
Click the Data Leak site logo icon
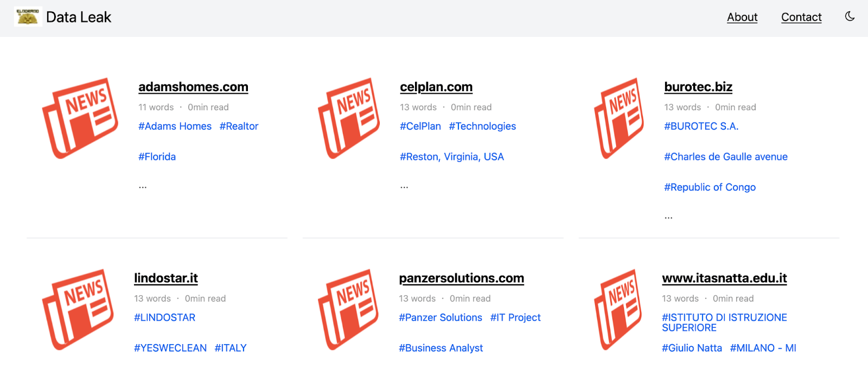click(x=28, y=17)
